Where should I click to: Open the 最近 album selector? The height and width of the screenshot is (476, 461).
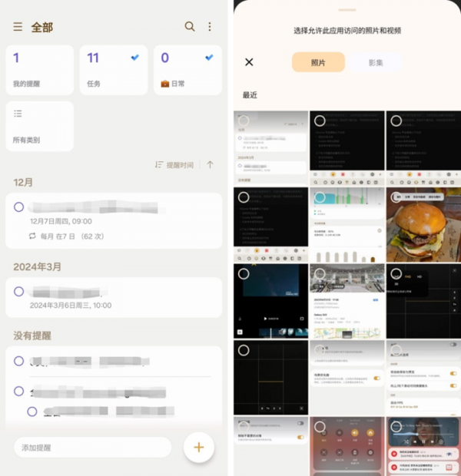250,95
